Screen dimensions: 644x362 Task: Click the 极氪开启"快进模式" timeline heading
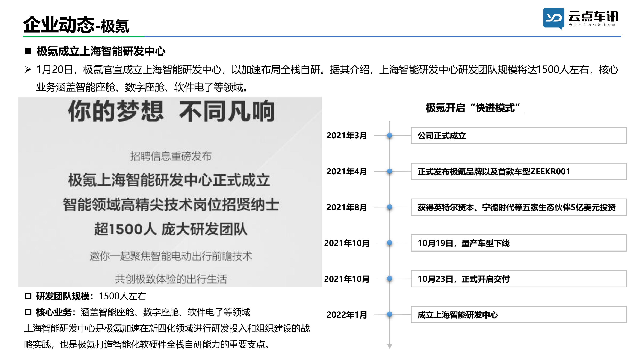tap(475, 108)
